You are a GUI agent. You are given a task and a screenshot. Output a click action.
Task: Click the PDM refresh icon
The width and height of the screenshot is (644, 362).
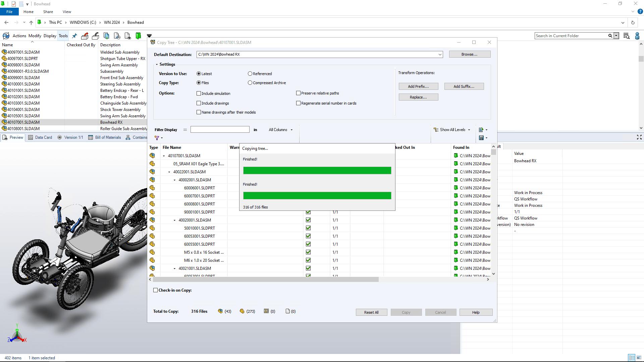(6, 36)
